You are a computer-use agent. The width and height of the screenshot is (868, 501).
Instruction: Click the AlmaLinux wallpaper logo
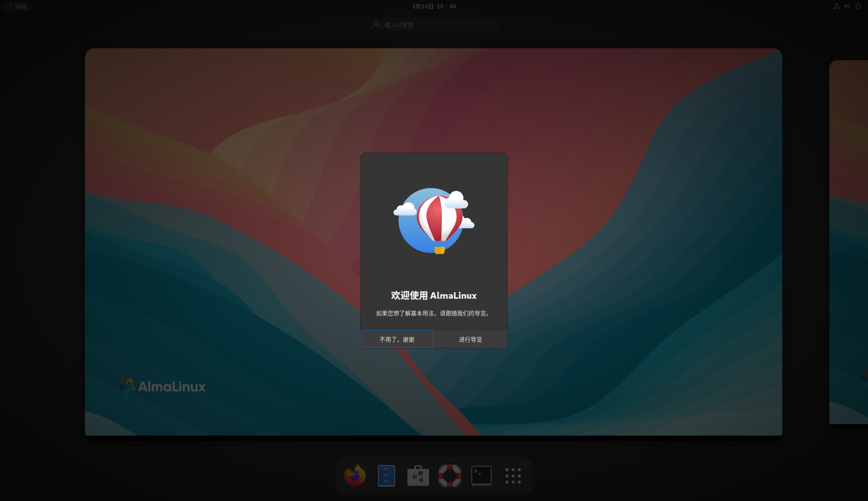pos(162,386)
